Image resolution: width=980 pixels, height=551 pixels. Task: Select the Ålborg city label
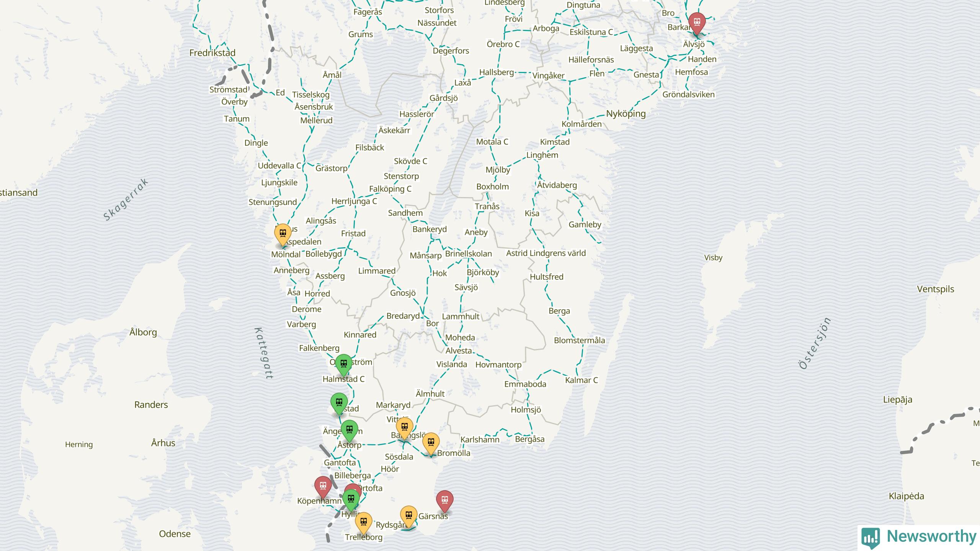click(x=143, y=332)
